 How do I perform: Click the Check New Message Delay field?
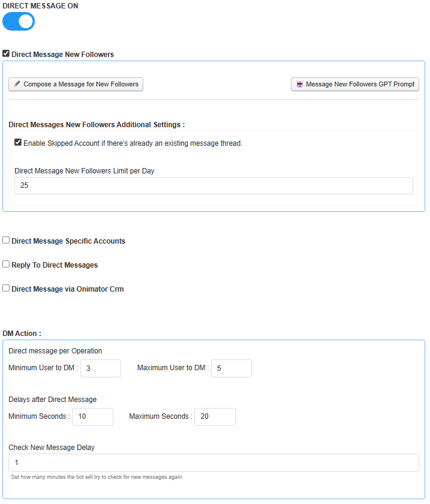click(x=214, y=462)
